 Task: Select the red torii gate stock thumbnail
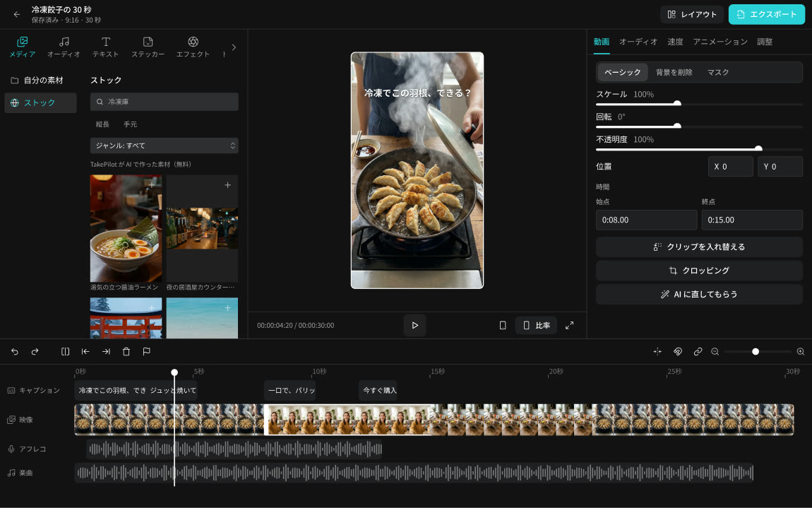pos(126,318)
